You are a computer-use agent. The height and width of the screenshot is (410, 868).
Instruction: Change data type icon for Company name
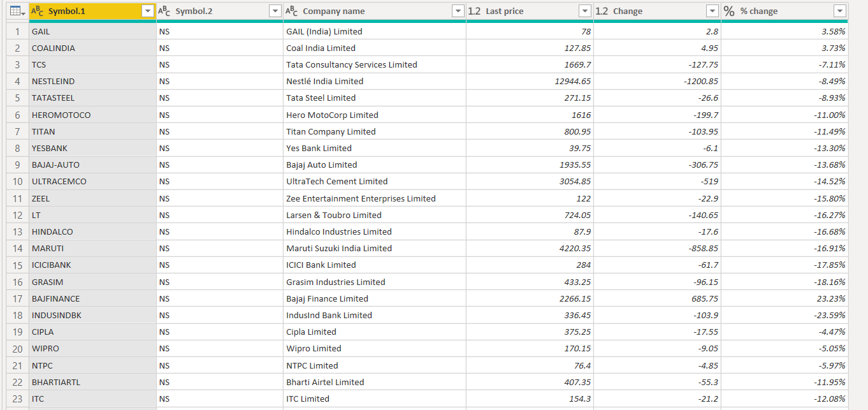(x=292, y=11)
